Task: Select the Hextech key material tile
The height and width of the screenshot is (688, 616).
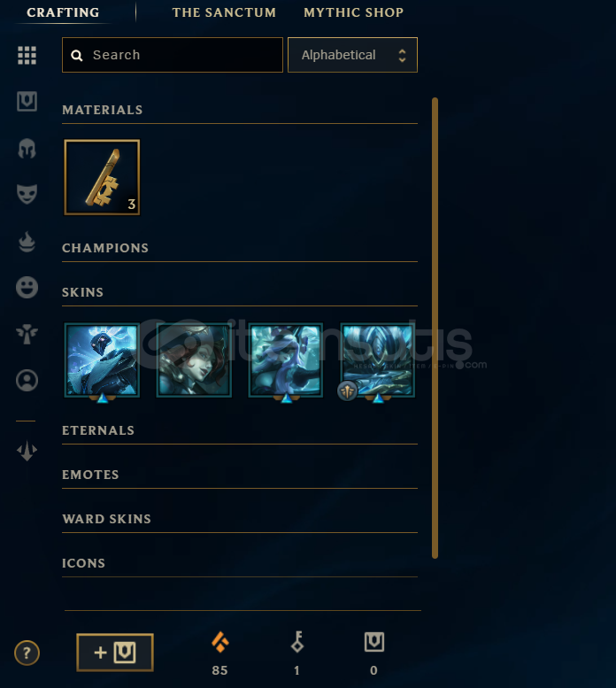Action: pyautogui.click(x=102, y=177)
